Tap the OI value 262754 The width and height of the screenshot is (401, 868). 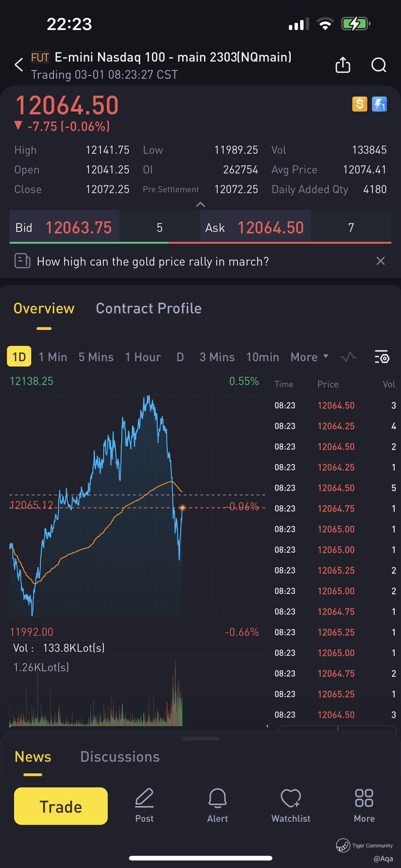[240, 170]
